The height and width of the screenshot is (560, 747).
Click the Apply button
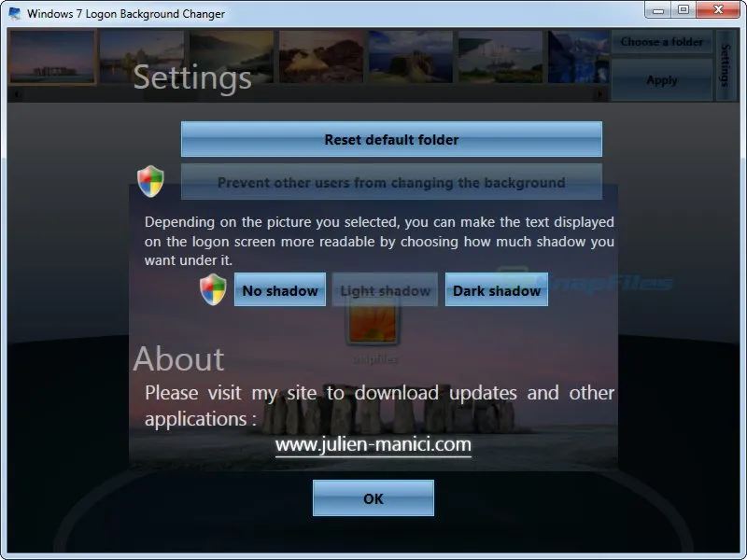662,80
